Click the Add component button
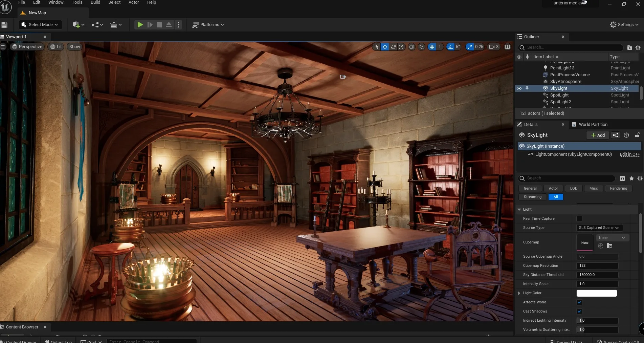Image resolution: width=644 pixels, height=343 pixels. tap(598, 135)
